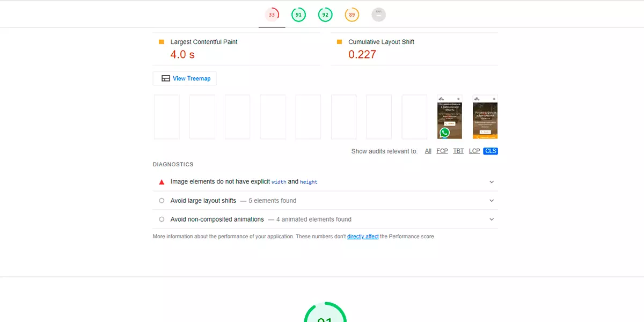Open the last filmstrip frame thumbnail
This screenshot has height=322, width=644.
[x=485, y=117]
